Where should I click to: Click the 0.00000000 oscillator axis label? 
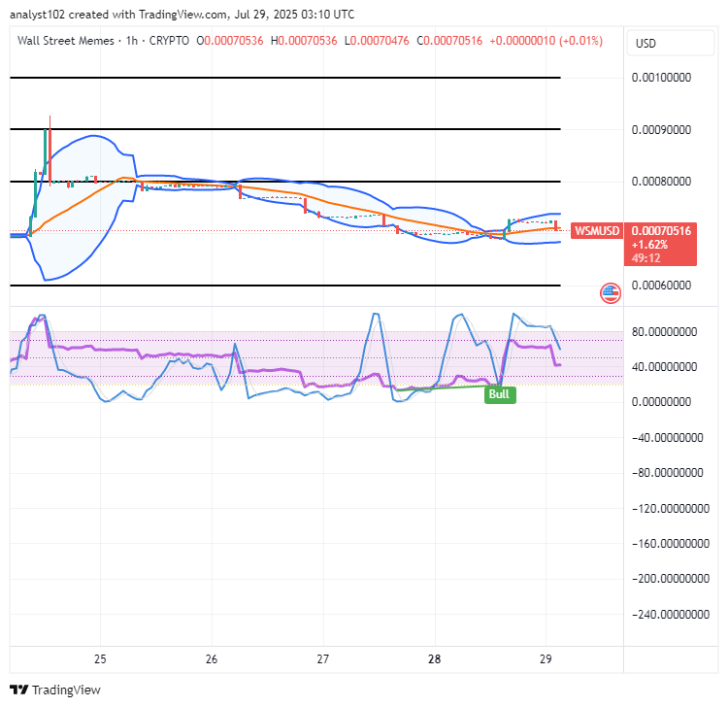click(661, 402)
